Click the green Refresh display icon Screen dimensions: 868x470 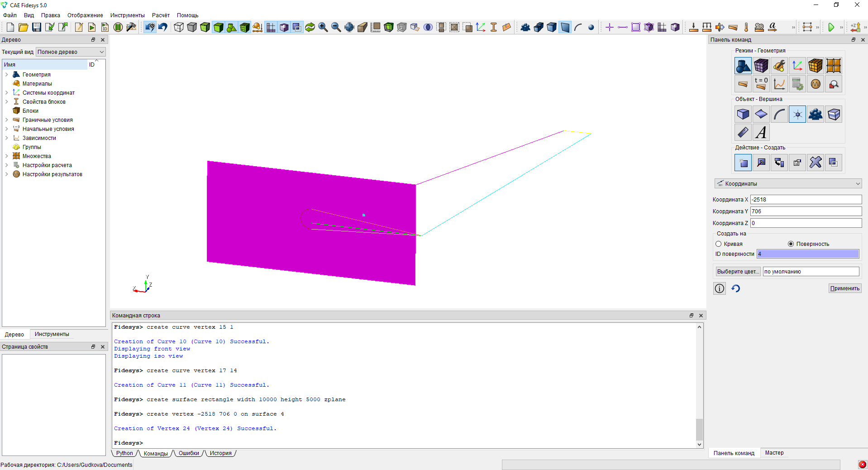point(310,27)
